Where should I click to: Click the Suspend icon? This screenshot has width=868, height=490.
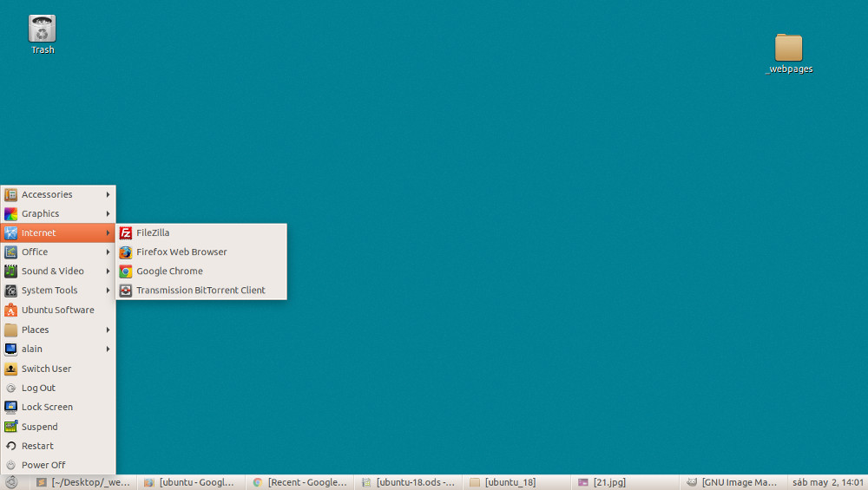click(10, 427)
